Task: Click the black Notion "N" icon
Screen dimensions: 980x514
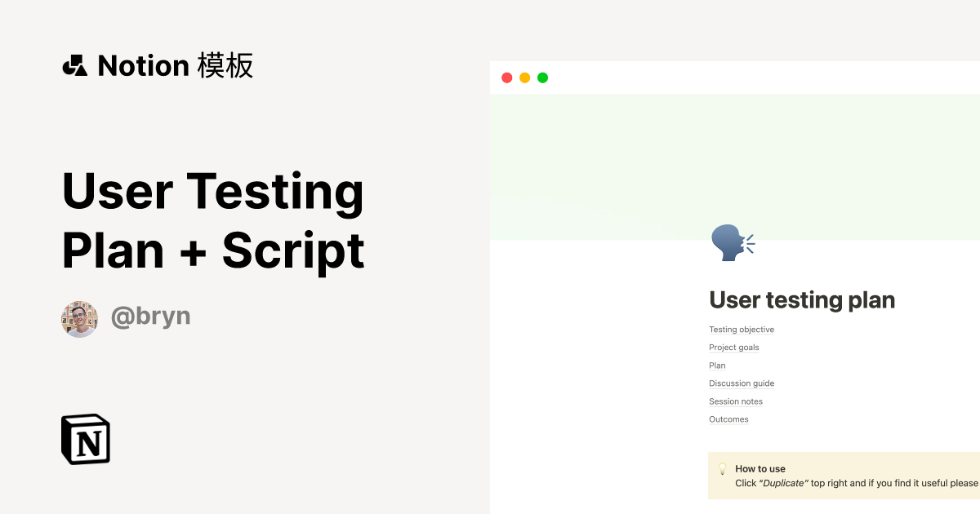Action: [86, 439]
